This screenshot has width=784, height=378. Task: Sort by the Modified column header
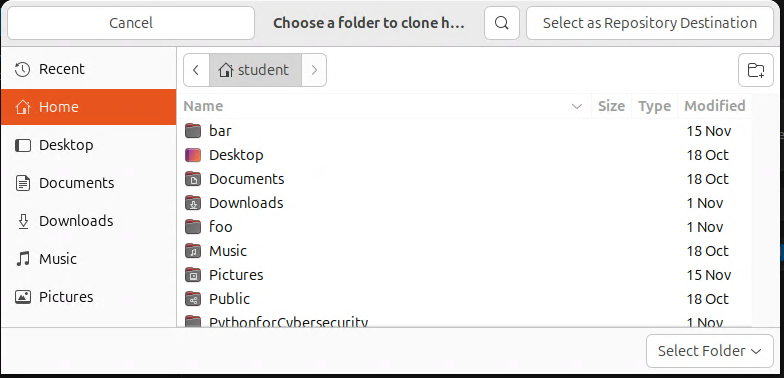click(714, 106)
